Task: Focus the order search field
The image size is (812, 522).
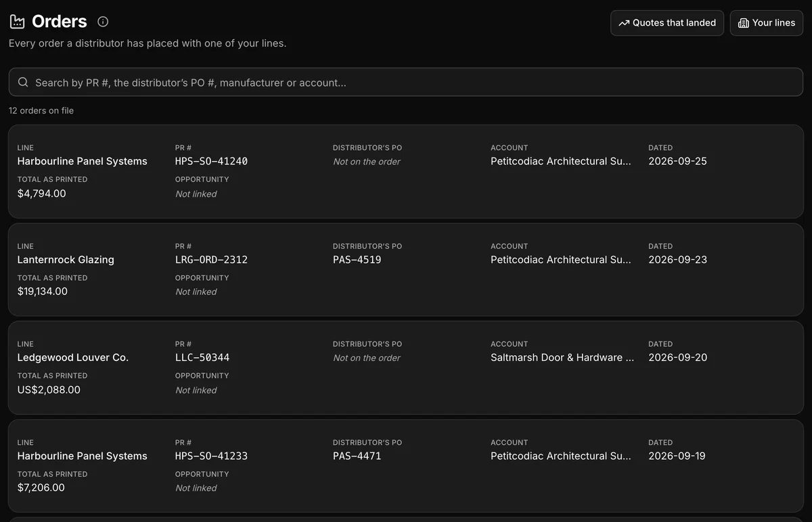Action: click(406, 82)
